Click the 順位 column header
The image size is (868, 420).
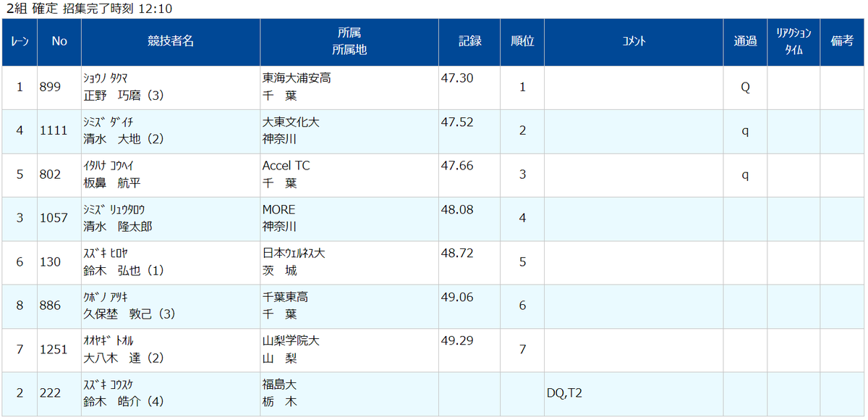[522, 42]
